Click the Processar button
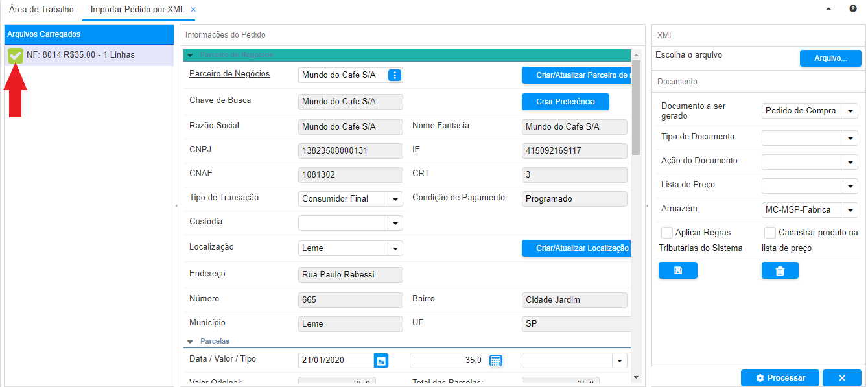Image resolution: width=868 pixels, height=387 pixels. pyautogui.click(x=780, y=378)
